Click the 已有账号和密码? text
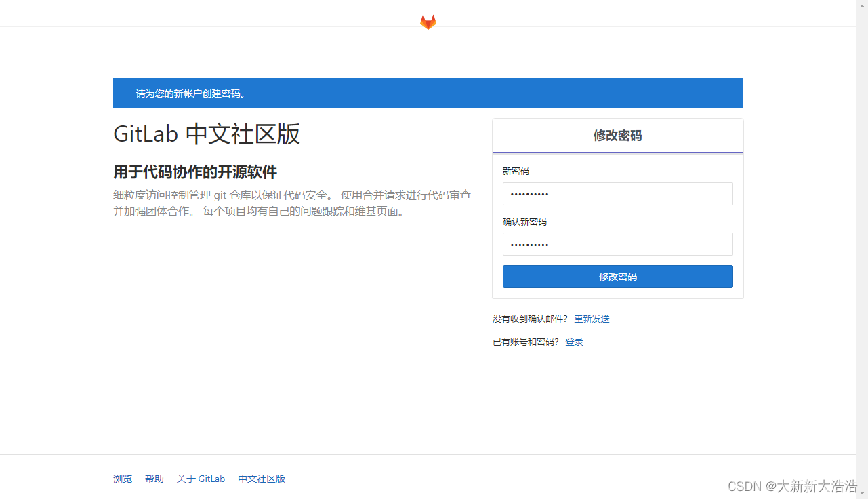Viewport: 868px width, 499px height. pyautogui.click(x=526, y=342)
